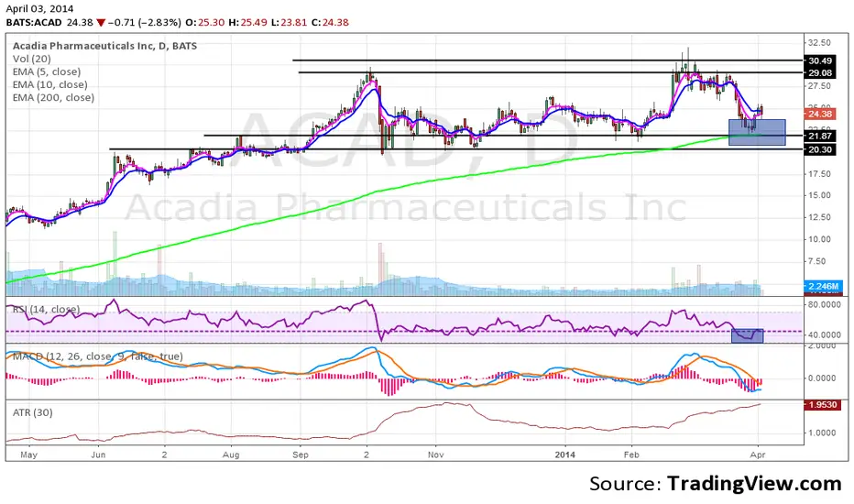Viewport: 854px width, 504px height.
Task: Click the 80.0000 RSI scale value
Action: (825, 304)
